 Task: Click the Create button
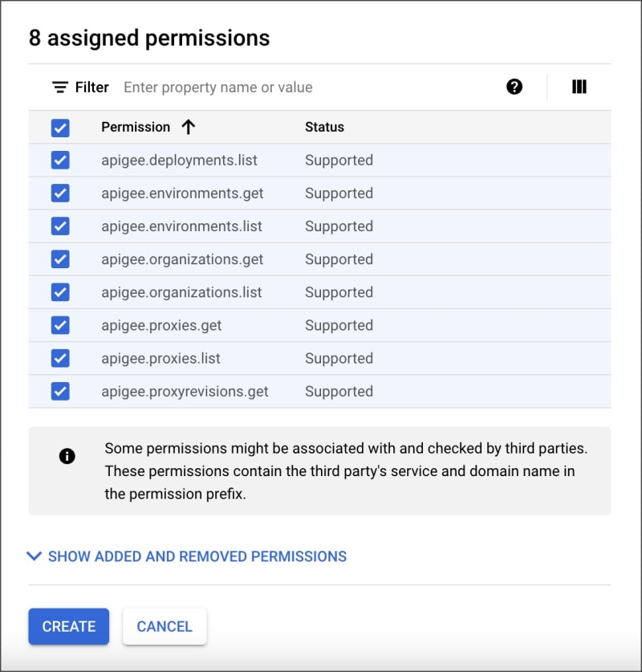[69, 626]
